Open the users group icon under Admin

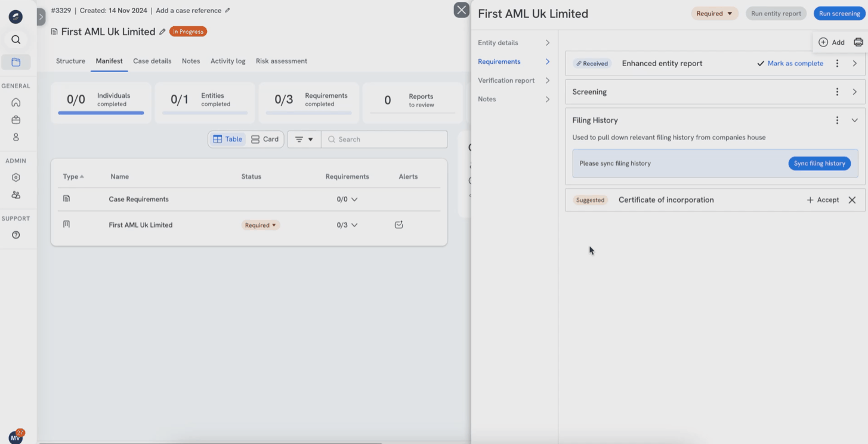(16, 195)
